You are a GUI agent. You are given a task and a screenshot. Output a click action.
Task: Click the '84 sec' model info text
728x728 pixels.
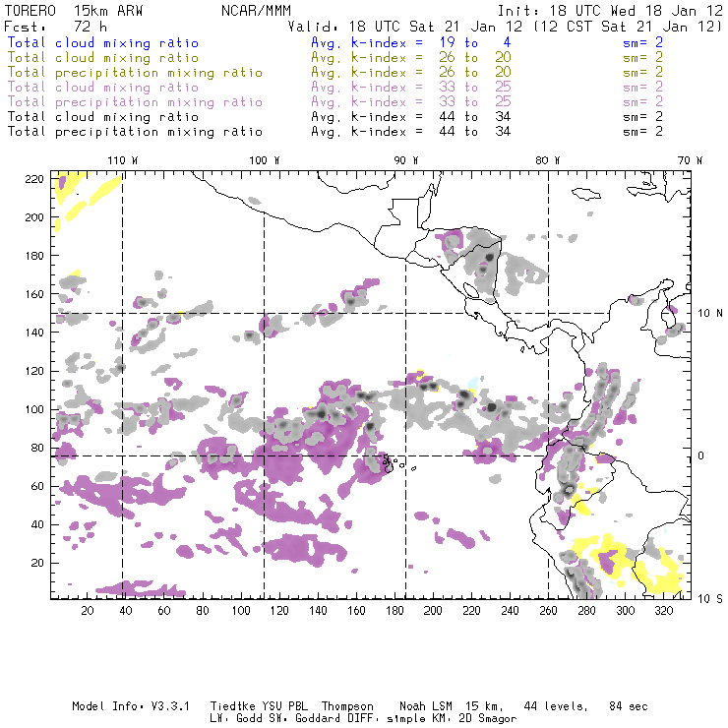pos(629,706)
